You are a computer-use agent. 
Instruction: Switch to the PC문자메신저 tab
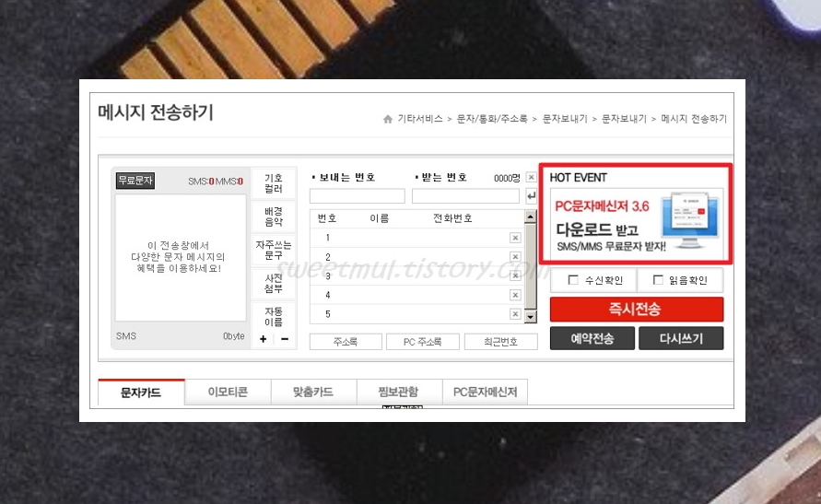(x=485, y=392)
